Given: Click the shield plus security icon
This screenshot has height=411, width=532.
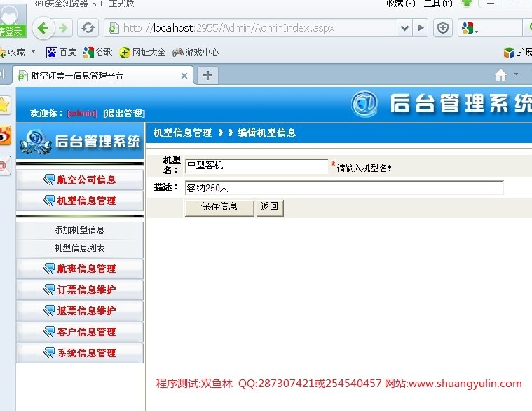Looking at the screenshot, I should coord(443,28).
